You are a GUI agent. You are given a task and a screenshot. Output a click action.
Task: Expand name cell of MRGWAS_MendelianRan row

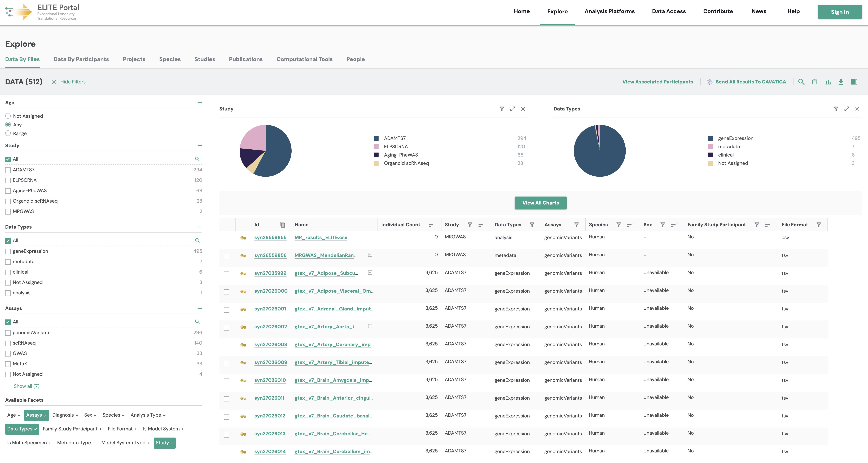[370, 255]
